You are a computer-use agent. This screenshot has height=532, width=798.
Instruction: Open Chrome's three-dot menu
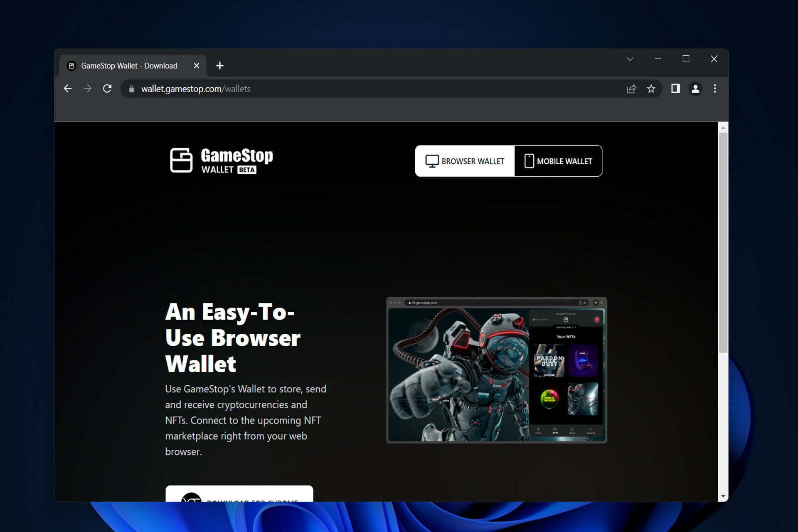pyautogui.click(x=715, y=89)
